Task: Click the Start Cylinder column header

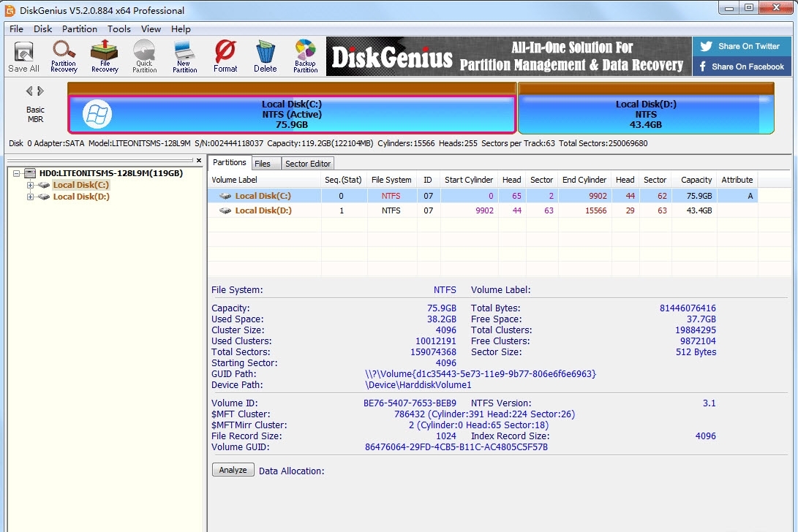Action: (469, 180)
